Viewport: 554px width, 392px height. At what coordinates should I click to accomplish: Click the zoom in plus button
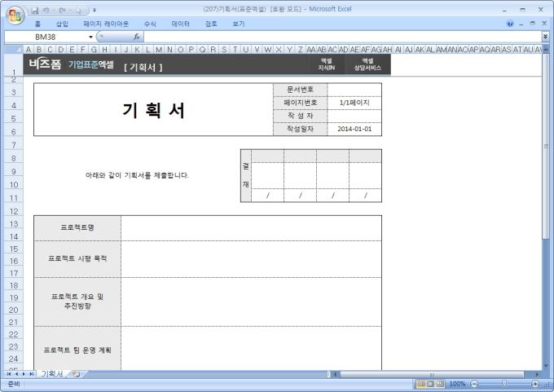click(x=535, y=384)
